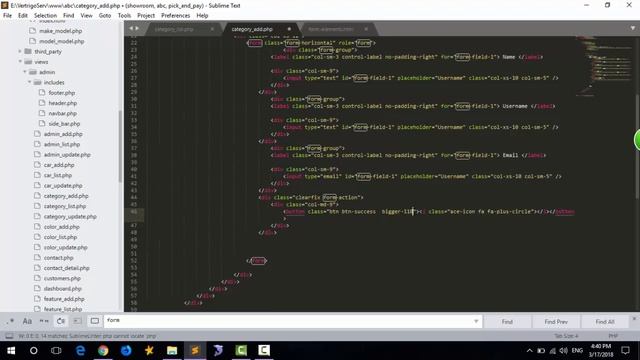Toggle in-selection search option

tap(78, 321)
